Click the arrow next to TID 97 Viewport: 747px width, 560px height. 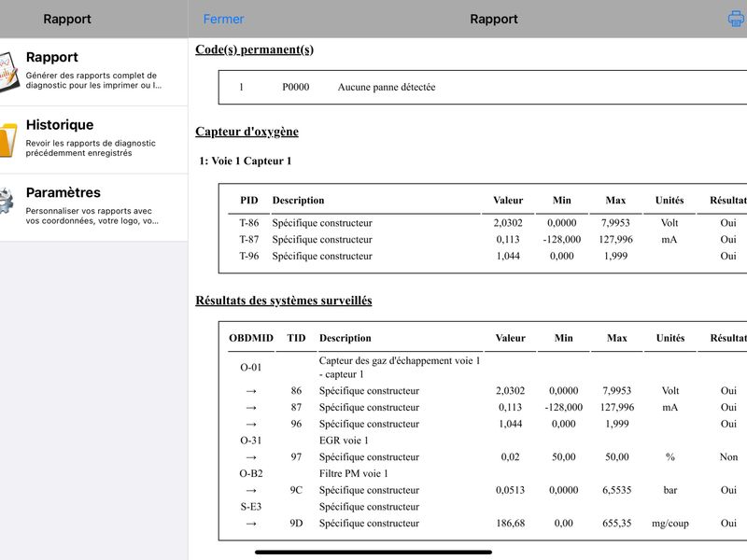click(x=251, y=457)
